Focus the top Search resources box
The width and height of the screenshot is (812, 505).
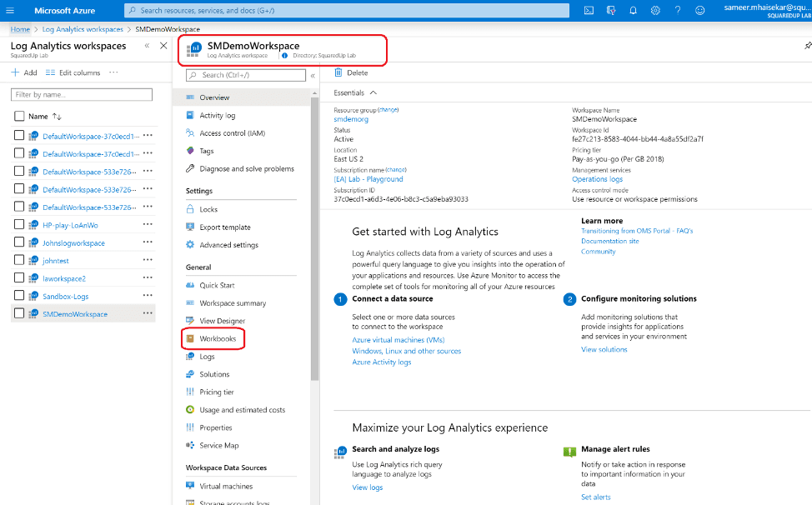point(347,10)
